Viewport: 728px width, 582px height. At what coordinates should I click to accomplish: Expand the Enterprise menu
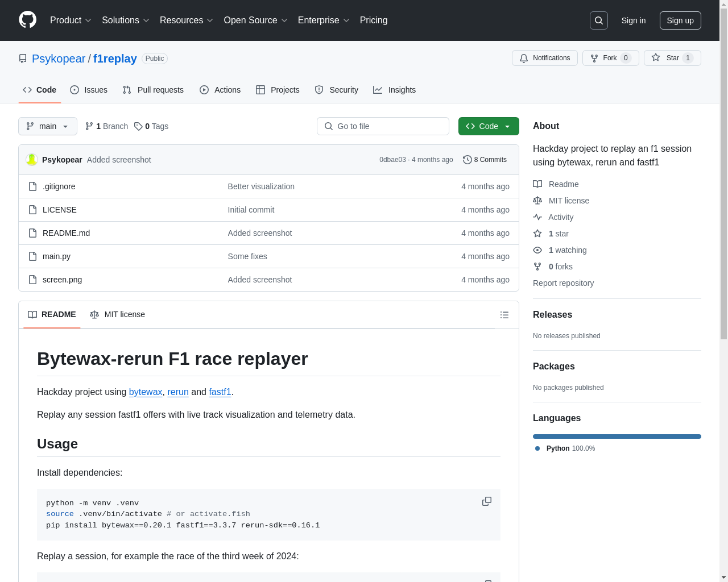point(324,20)
